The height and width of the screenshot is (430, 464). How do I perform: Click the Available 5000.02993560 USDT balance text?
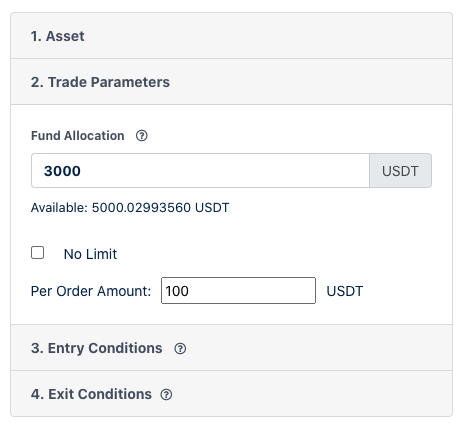coord(130,207)
